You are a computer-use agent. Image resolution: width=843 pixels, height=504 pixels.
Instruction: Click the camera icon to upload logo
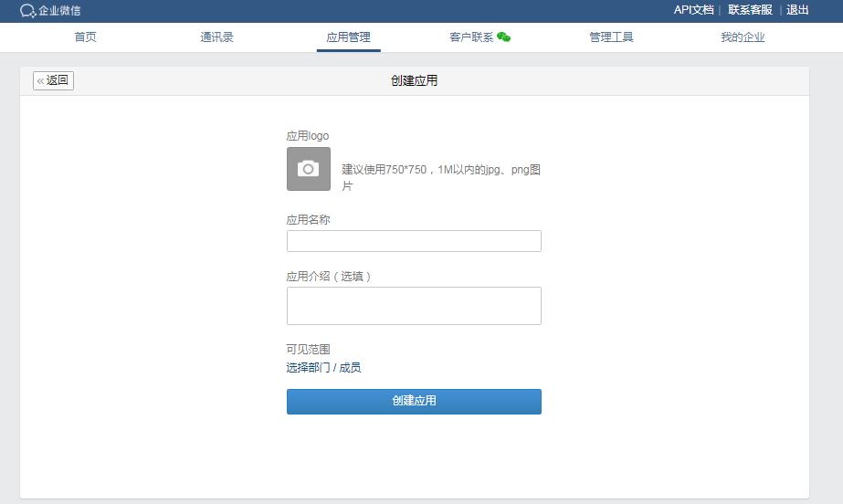[x=309, y=169]
